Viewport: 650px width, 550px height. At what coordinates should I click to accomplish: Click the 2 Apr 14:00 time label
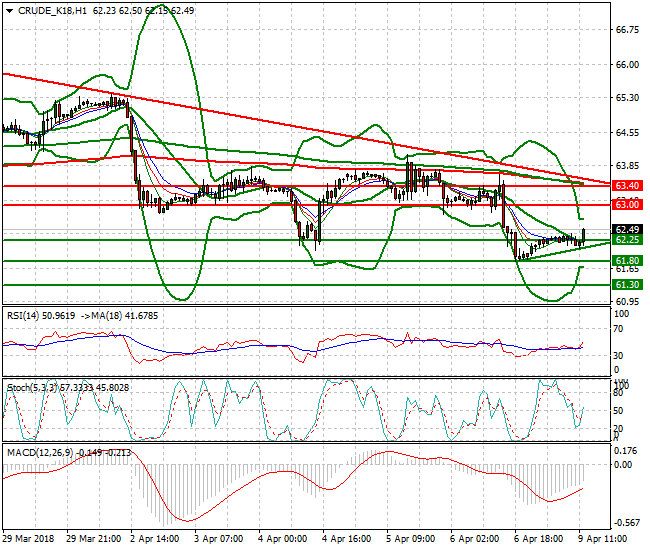tap(155, 538)
